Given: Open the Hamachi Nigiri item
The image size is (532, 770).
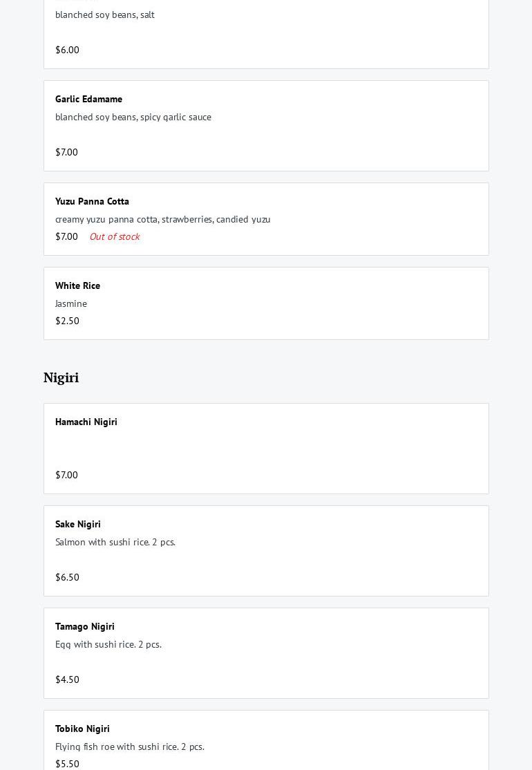Looking at the screenshot, I should pyautogui.click(x=86, y=422).
